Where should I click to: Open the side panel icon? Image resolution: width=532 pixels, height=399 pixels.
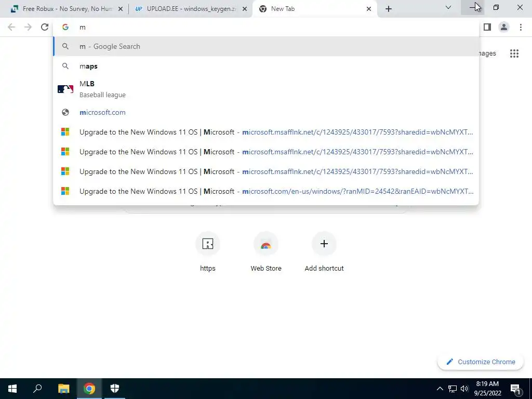pyautogui.click(x=487, y=27)
